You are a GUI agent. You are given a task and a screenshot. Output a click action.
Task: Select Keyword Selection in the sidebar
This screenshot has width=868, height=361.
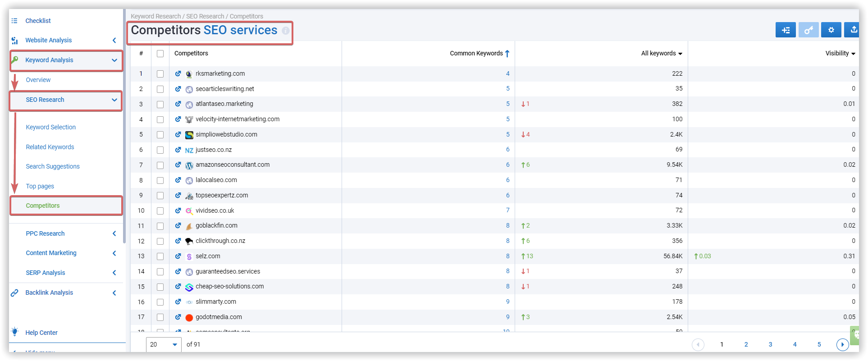(x=51, y=127)
